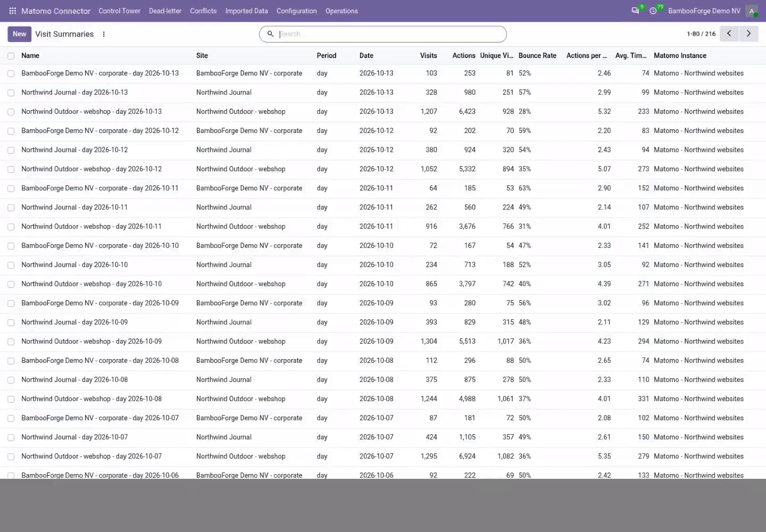Image resolution: width=766 pixels, height=532 pixels.
Task: Click the search magnifier icon
Action: pos(270,34)
